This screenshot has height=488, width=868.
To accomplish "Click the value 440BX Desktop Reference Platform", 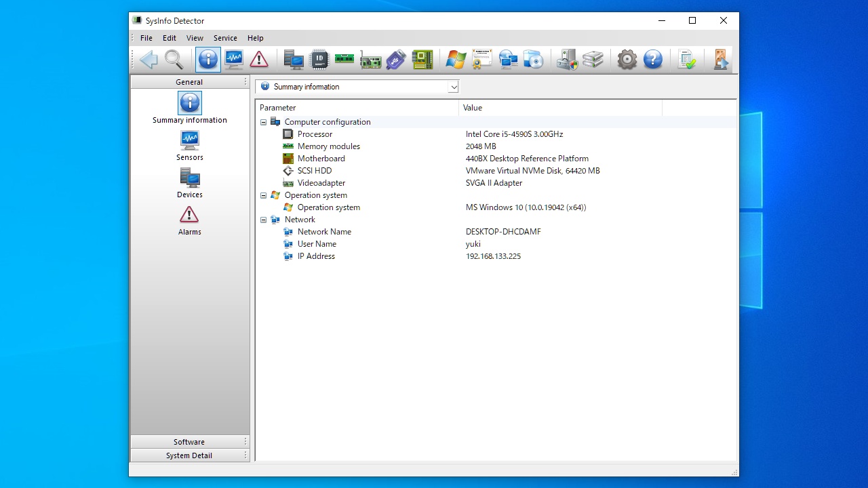I will tap(527, 159).
